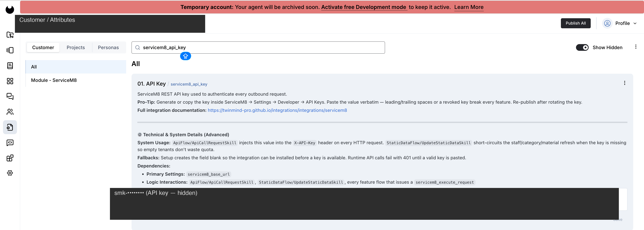This screenshot has width=644, height=230.
Task: Click the blue upload badge below search
Action: click(185, 56)
